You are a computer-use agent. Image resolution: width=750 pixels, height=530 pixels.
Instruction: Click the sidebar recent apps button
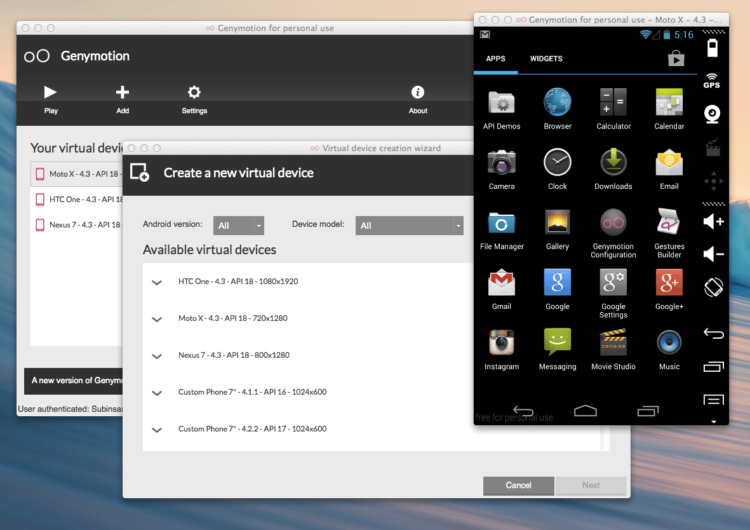point(713,367)
